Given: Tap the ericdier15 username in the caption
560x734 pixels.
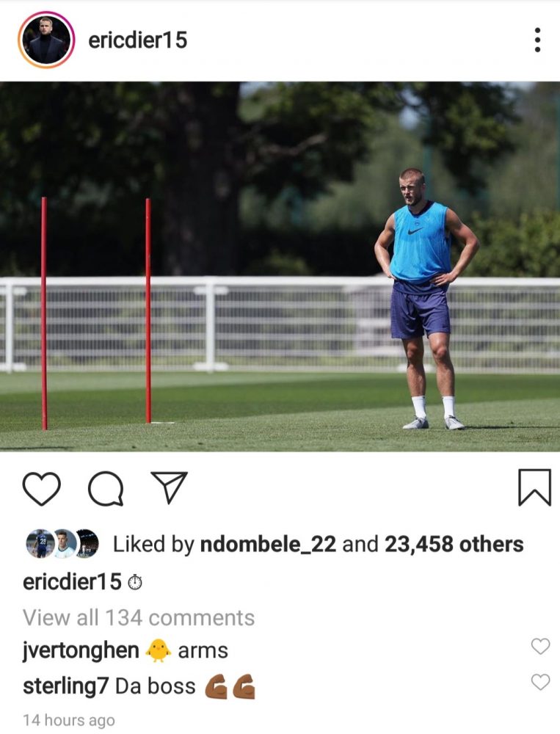Looking at the screenshot, I should (x=72, y=582).
